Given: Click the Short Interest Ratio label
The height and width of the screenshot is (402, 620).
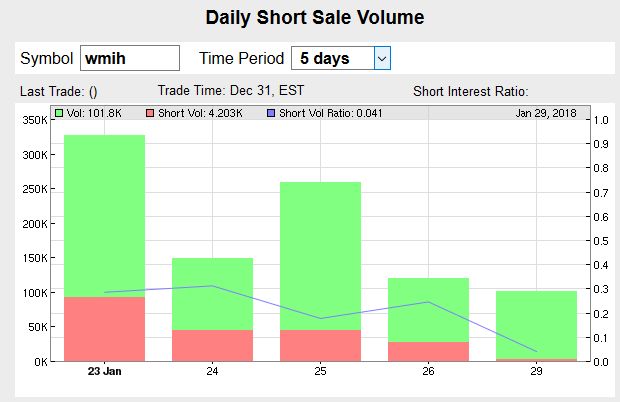Looking at the screenshot, I should [477, 91].
